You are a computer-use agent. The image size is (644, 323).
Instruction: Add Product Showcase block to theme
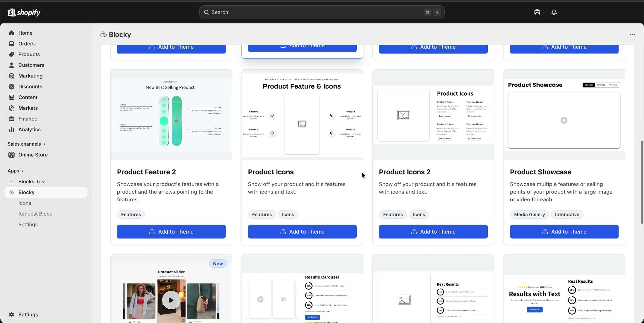(x=564, y=231)
